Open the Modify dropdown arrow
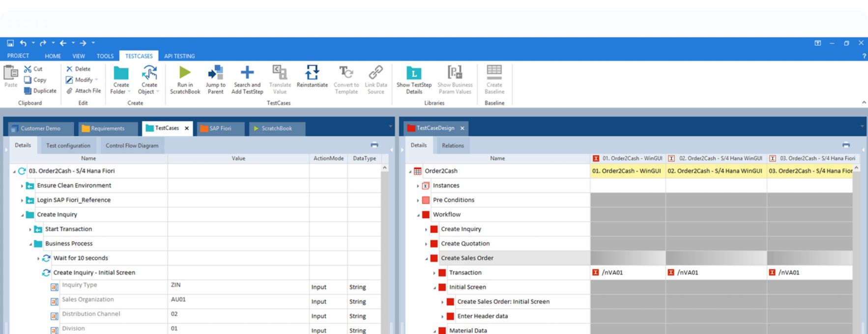Screen dimensions: 868x334 coord(96,80)
